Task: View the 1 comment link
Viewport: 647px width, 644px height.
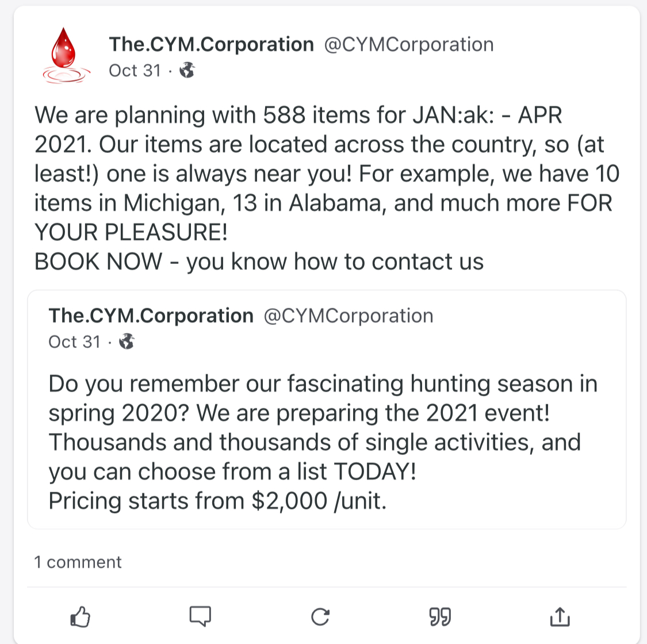Action: click(x=78, y=562)
